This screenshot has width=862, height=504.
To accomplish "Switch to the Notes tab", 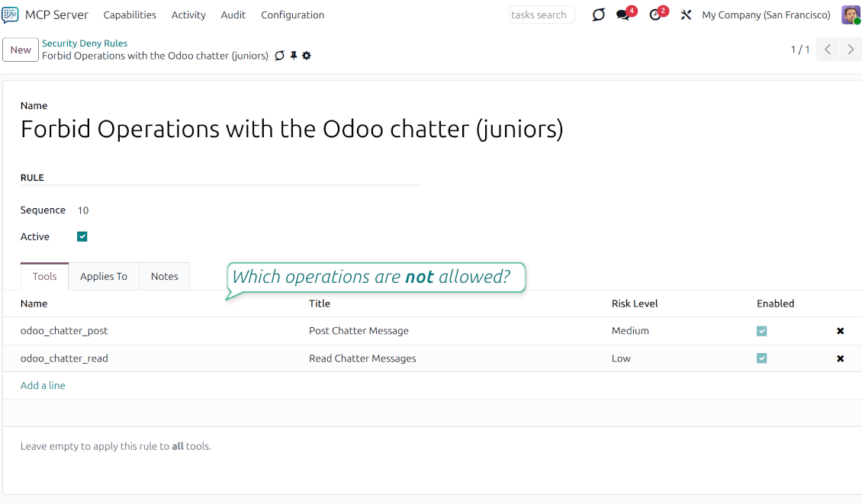I will 164,276.
